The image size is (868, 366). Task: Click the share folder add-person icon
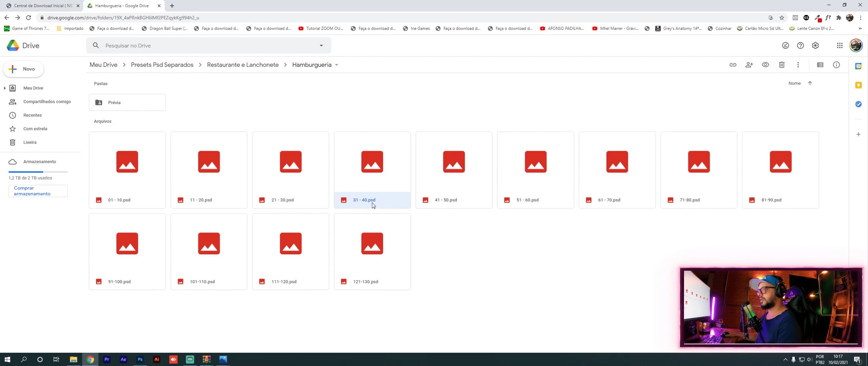(x=749, y=65)
